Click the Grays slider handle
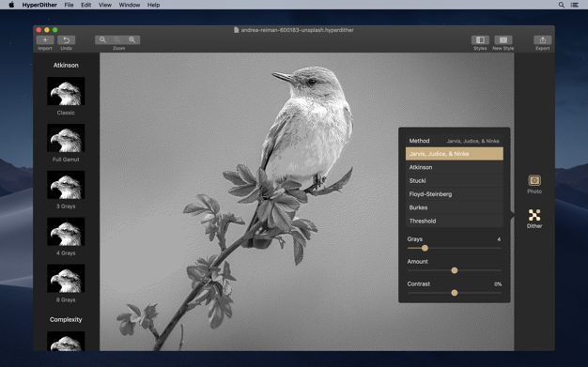 point(425,248)
